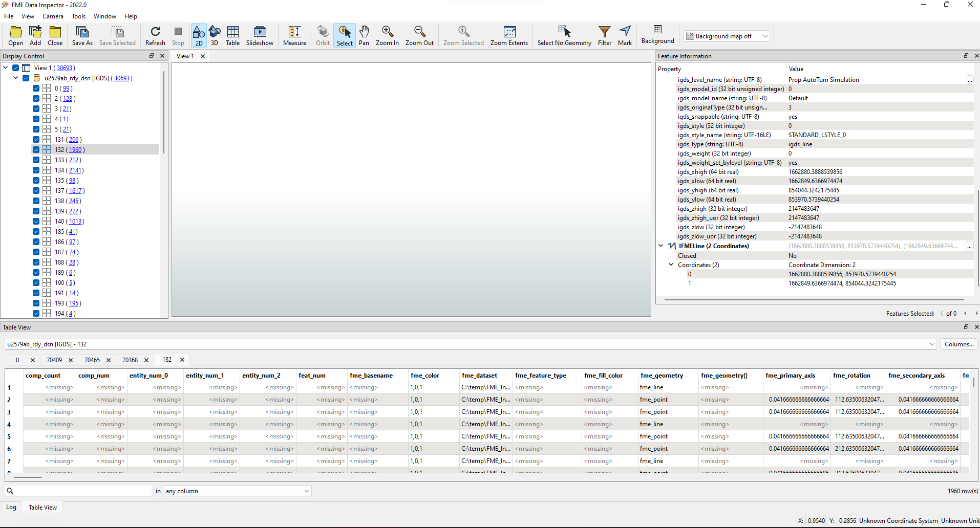Activate the Table view icon
The height and width of the screenshot is (528, 980).
click(x=233, y=36)
